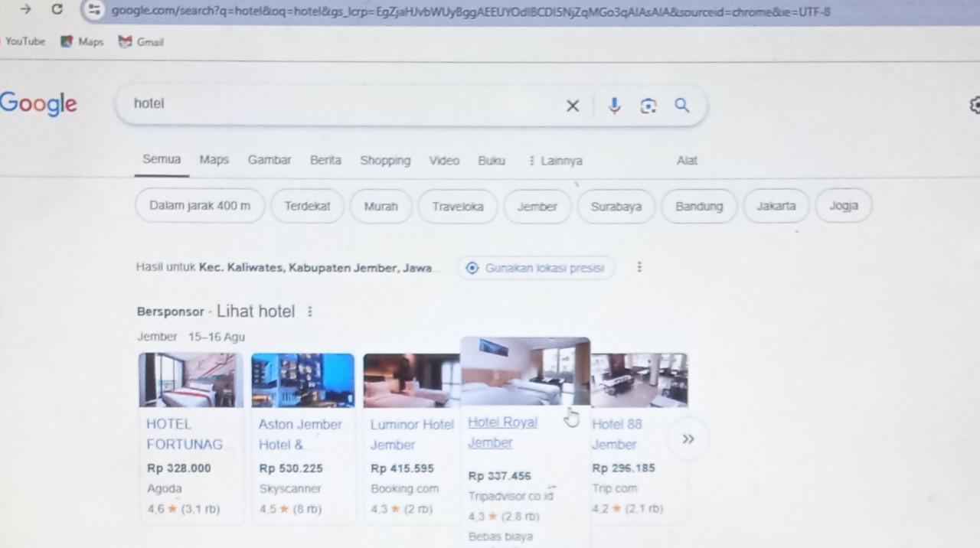Image resolution: width=980 pixels, height=548 pixels.
Task: Go forward with browser arrow
Action: tap(26, 9)
